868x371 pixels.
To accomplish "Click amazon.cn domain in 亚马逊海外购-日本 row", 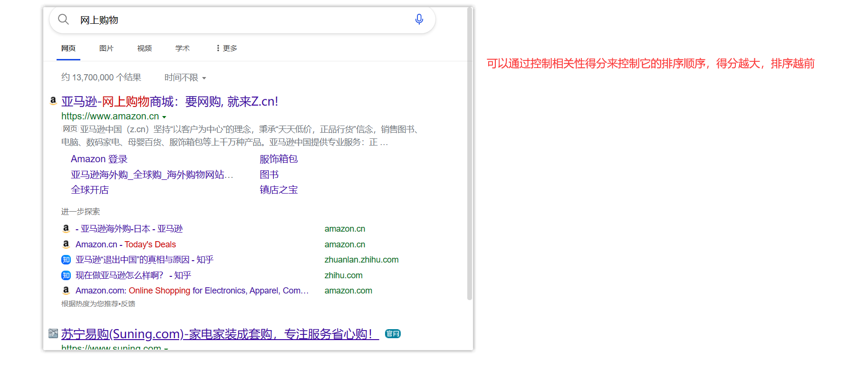I will [345, 229].
